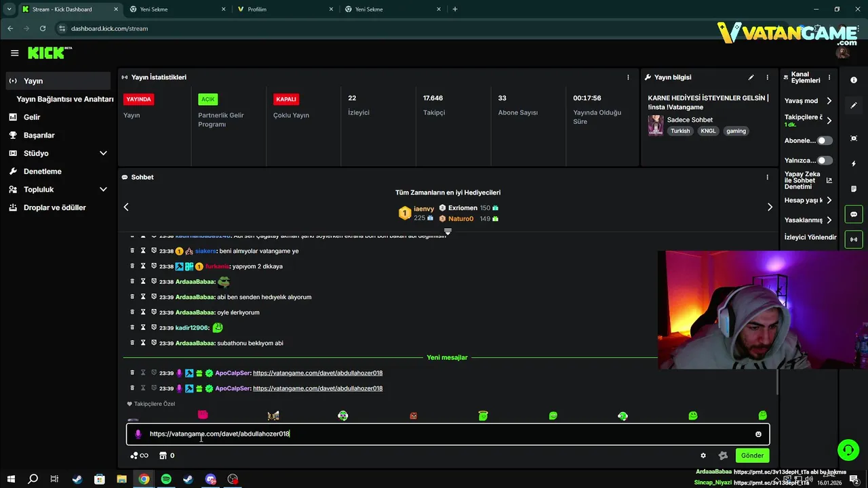868x488 pixels.
Task: Click in the chat message input
Action: coord(448,434)
